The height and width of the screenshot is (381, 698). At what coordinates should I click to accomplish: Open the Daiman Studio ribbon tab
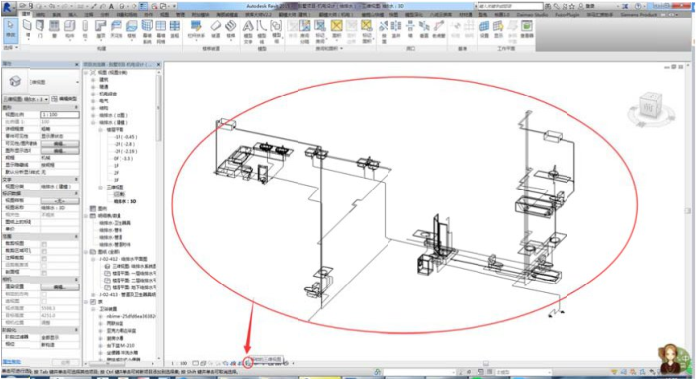coord(532,15)
